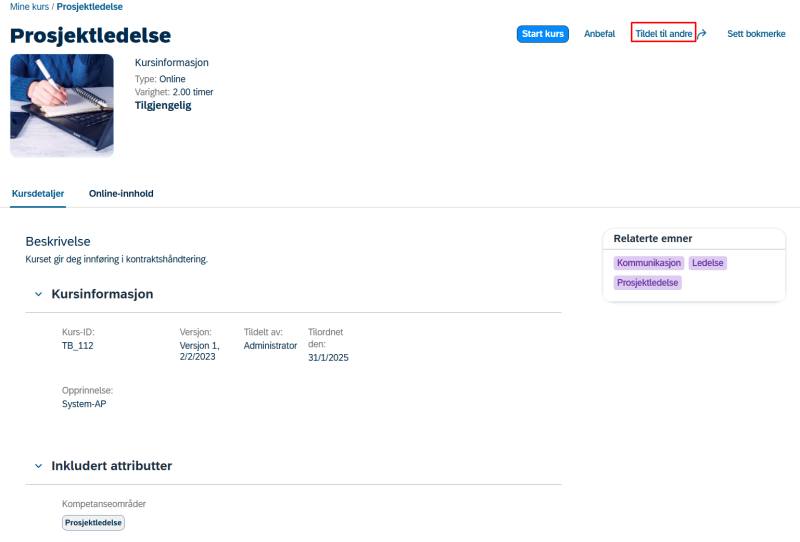Click the Prosjektledelse breadcrumb item

click(89, 7)
